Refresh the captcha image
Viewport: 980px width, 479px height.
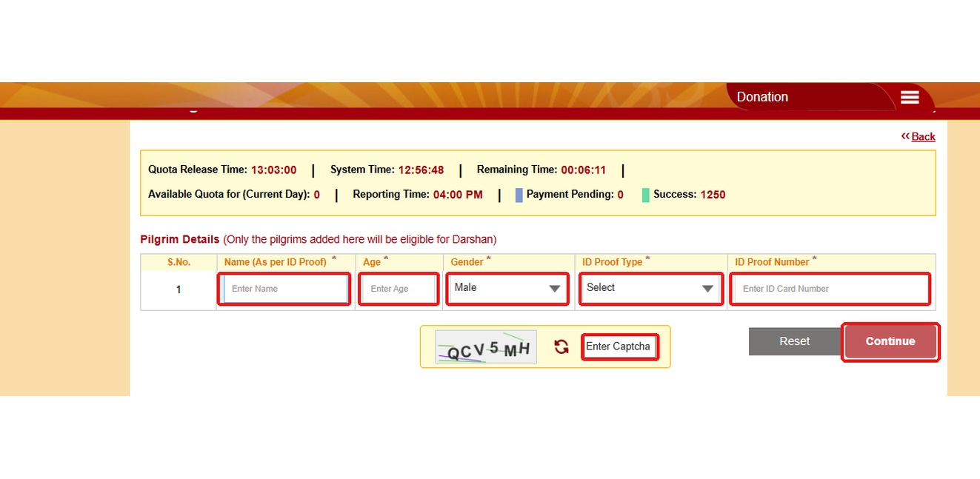561,346
